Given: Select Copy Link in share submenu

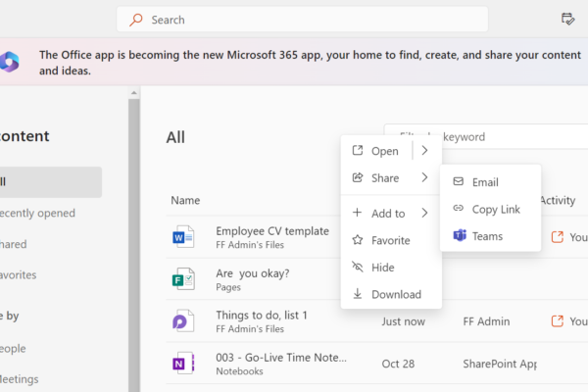Looking at the screenshot, I should point(496,209).
